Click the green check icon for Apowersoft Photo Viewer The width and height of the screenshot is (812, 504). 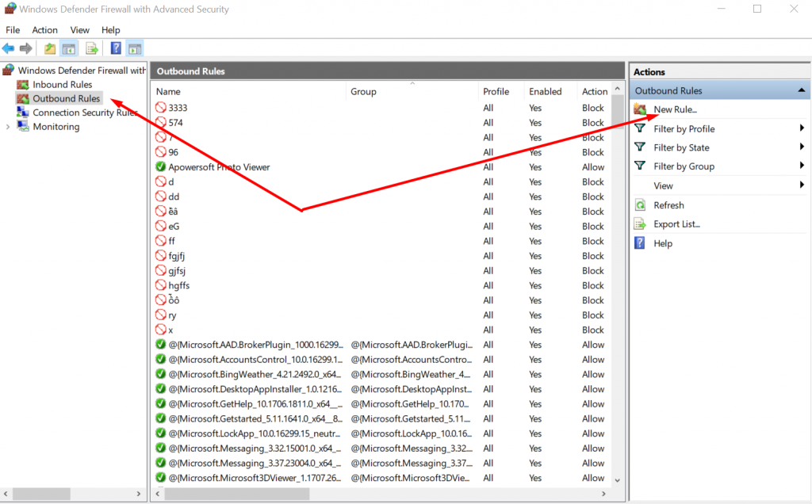tap(161, 167)
